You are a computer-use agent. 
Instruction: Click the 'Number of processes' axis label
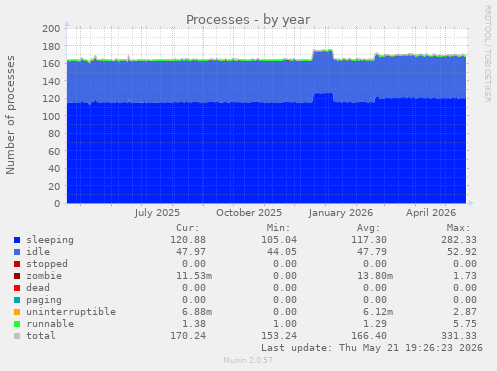click(x=10, y=115)
